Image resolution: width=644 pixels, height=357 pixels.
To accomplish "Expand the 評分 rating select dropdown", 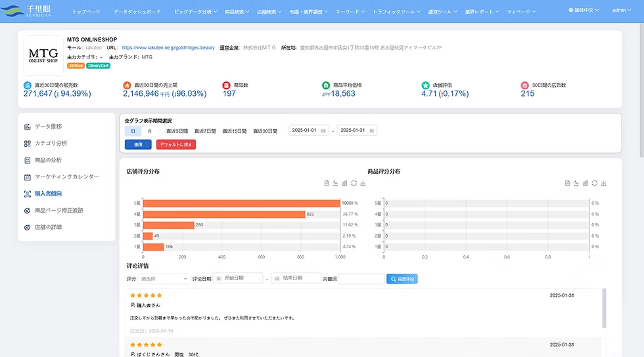I will 164,279.
